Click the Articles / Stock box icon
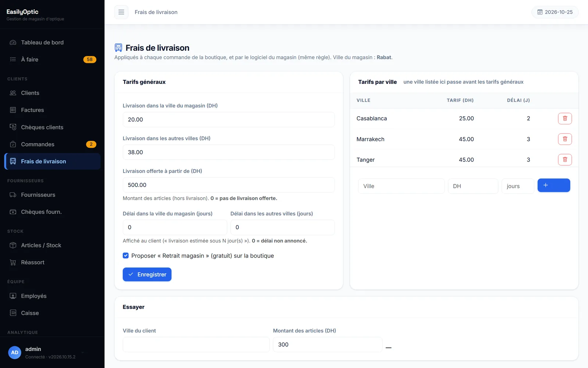Viewport: 588px width, 368px height. (x=13, y=245)
